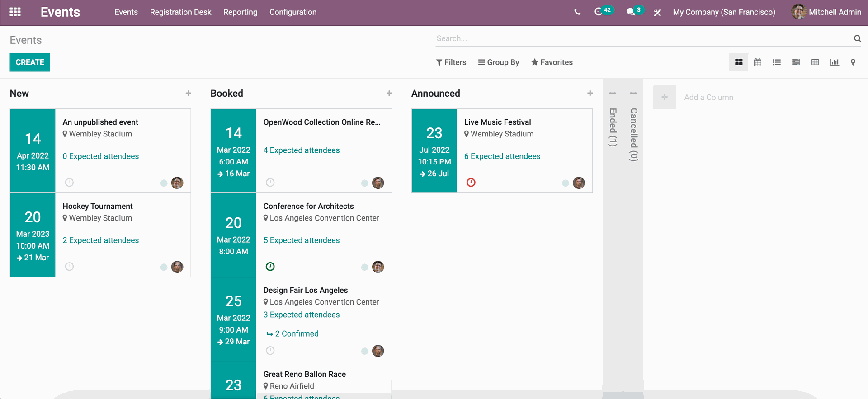Click the Events breadcrumb title

26,40
